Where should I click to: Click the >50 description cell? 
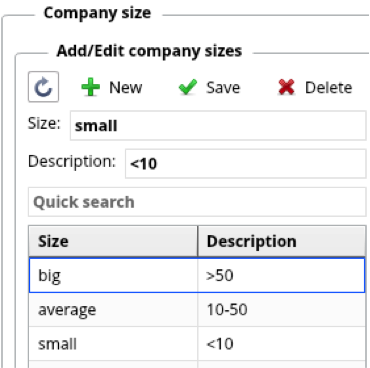281,275
